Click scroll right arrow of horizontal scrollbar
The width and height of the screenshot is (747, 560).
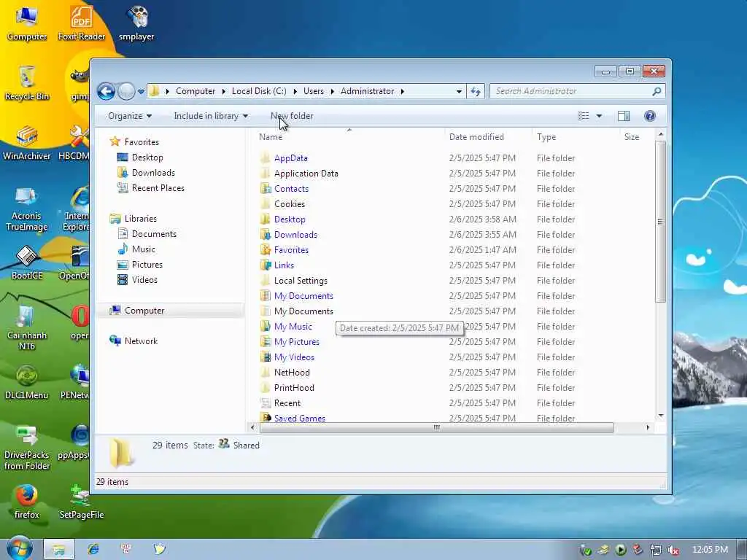(x=648, y=427)
